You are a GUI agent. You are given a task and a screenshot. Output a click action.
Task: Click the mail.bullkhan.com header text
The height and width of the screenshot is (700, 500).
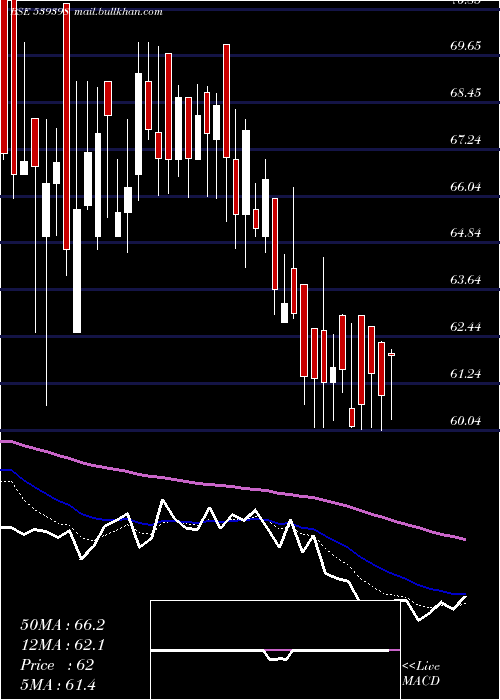pyautogui.click(x=118, y=12)
